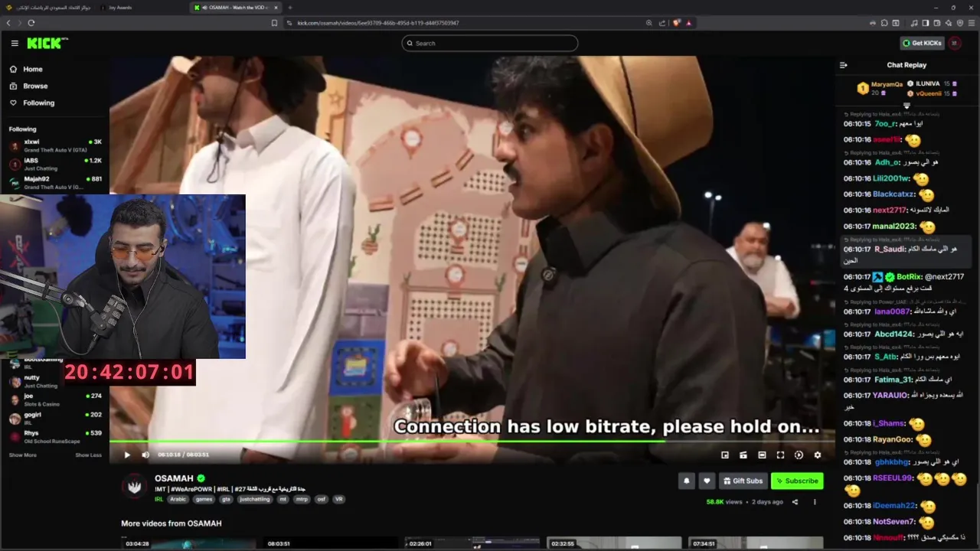Viewport: 980px width, 551px height.
Task: Select the gta tag
Action: pos(226,499)
